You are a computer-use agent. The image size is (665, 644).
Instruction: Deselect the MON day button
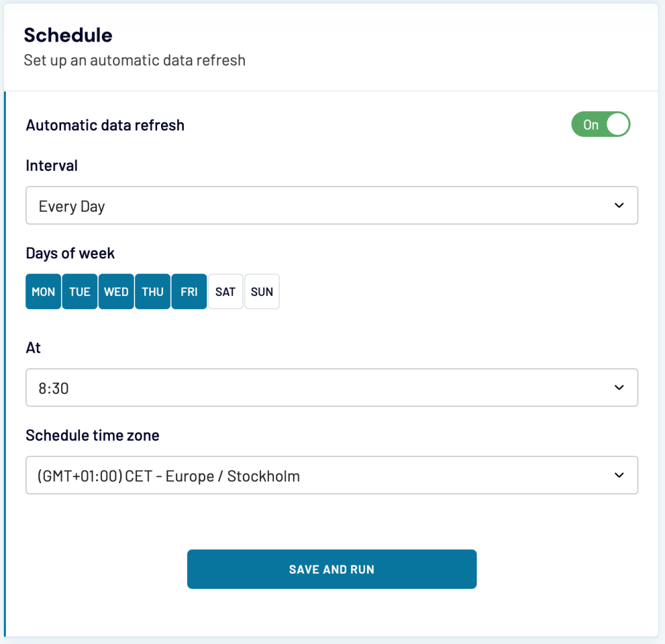(x=43, y=291)
